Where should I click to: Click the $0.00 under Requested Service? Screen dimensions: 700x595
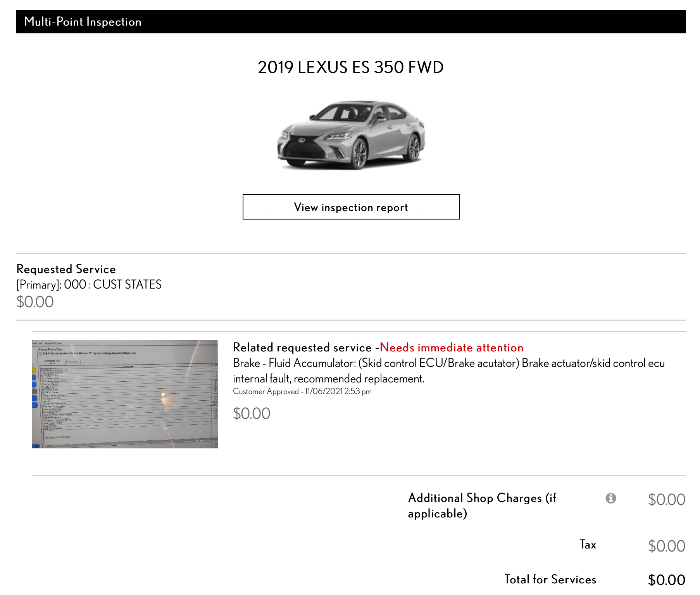tap(34, 301)
